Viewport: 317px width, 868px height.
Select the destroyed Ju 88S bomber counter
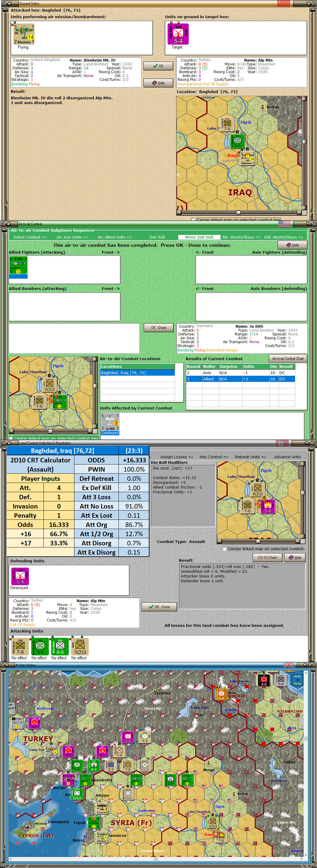[x=110, y=422]
